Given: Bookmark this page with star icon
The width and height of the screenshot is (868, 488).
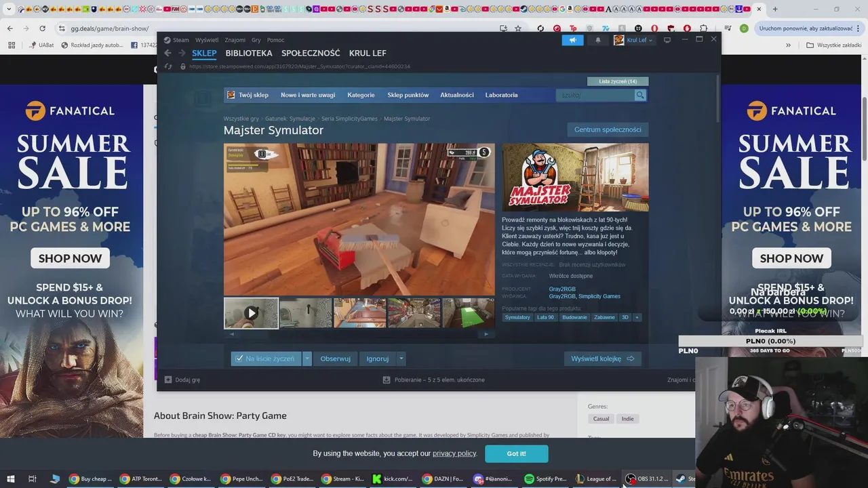Looking at the screenshot, I should (518, 28).
